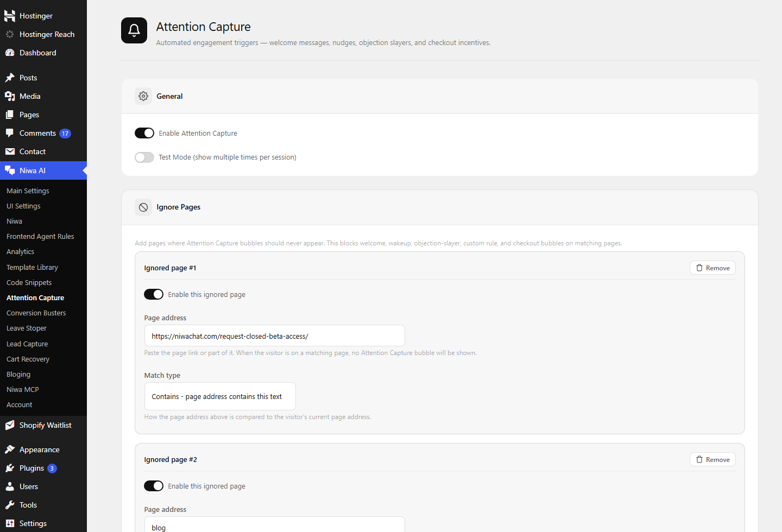
Task: Go to Frontend Agent Rules
Action: click(40, 237)
